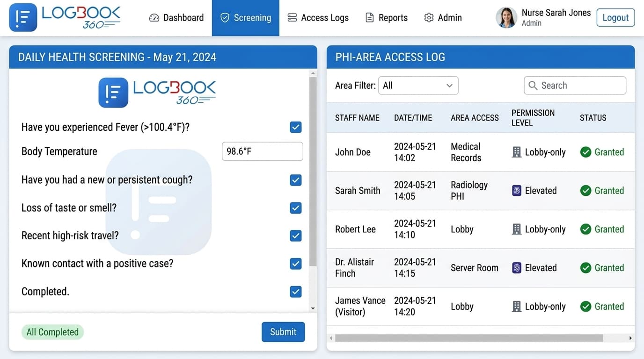Click the access log Search field
The width and height of the screenshot is (644, 359).
click(x=575, y=86)
